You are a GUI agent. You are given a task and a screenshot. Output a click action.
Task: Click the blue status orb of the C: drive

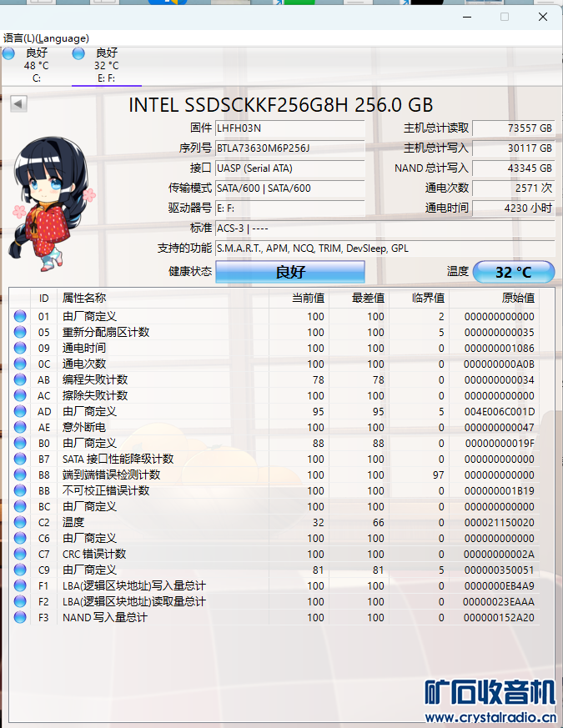(8, 54)
